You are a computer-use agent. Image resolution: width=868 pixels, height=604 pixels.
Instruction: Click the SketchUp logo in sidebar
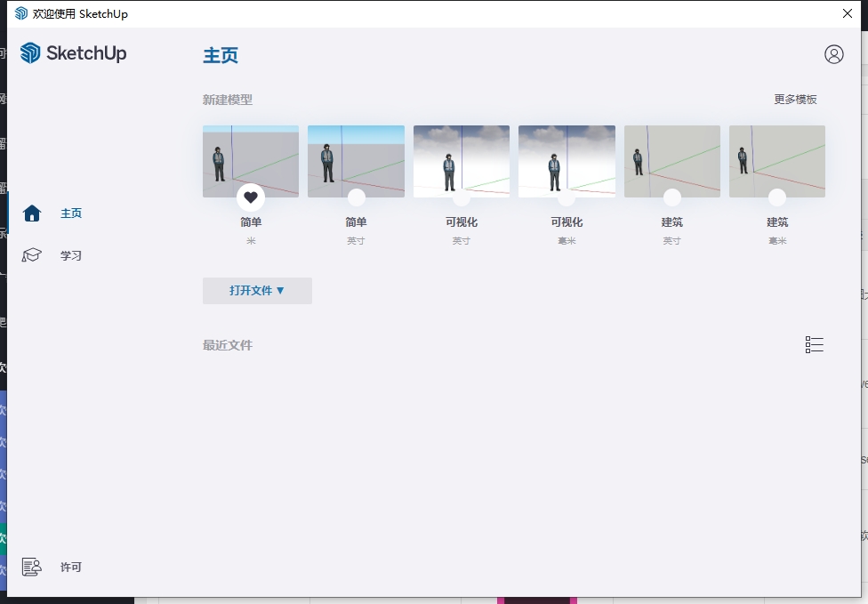[74, 53]
